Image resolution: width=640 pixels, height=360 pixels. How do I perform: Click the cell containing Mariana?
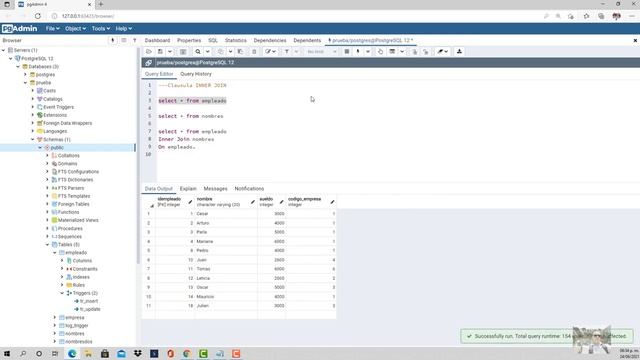point(226,242)
